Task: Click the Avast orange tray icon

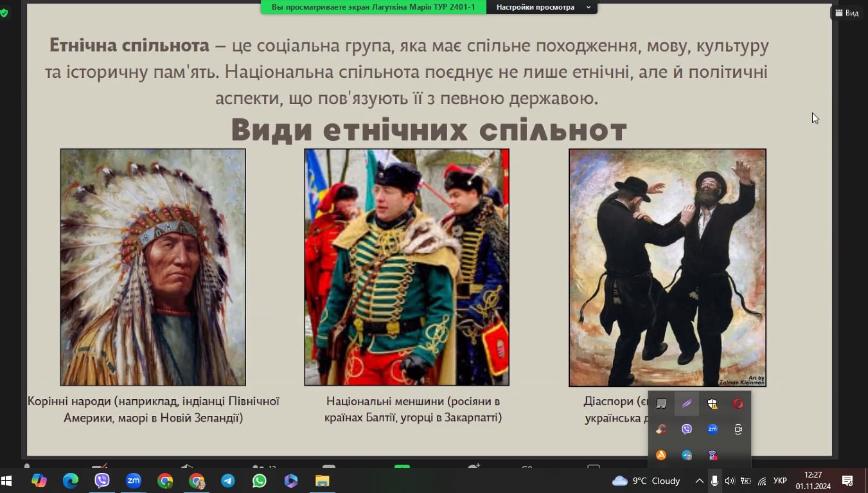Action: [660, 455]
